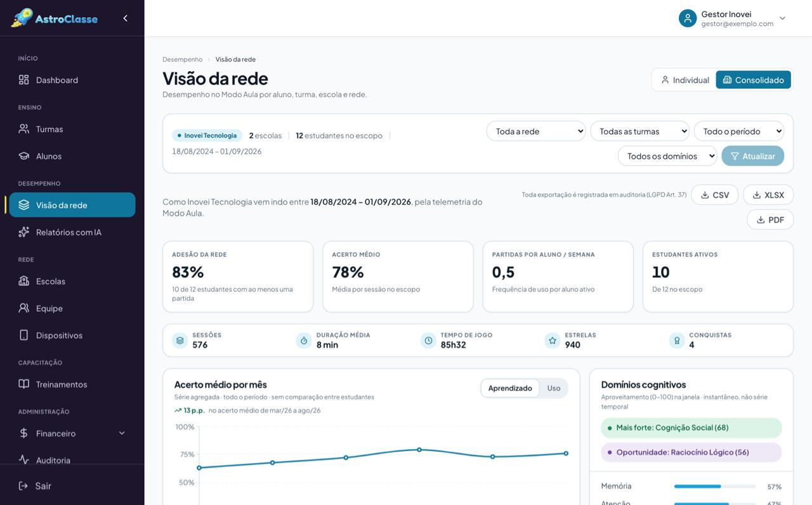Expand the Financeiro menu
The width and height of the screenshot is (812, 505).
tap(72, 433)
